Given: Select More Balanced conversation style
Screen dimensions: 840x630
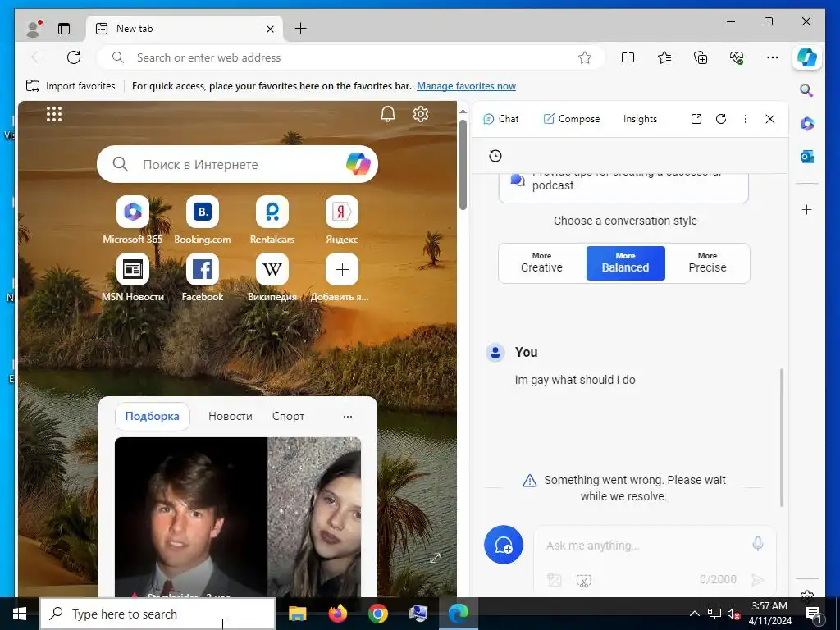Looking at the screenshot, I should coord(625,263).
